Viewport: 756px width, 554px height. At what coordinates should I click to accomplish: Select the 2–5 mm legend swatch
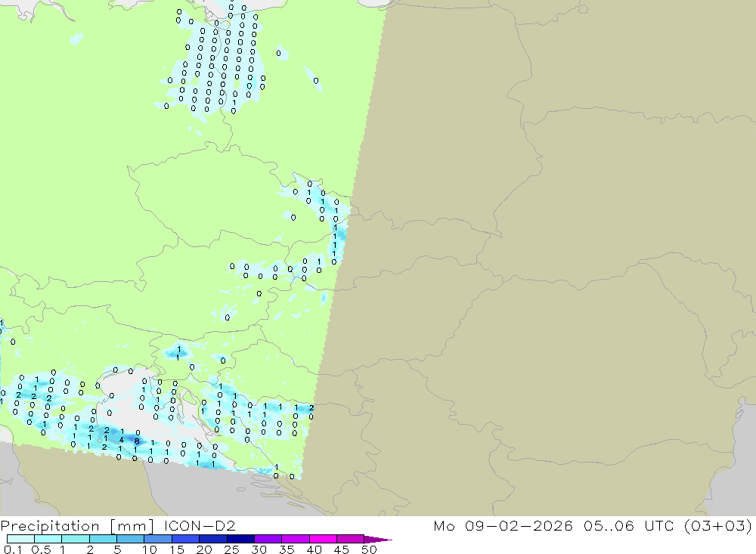point(103,539)
